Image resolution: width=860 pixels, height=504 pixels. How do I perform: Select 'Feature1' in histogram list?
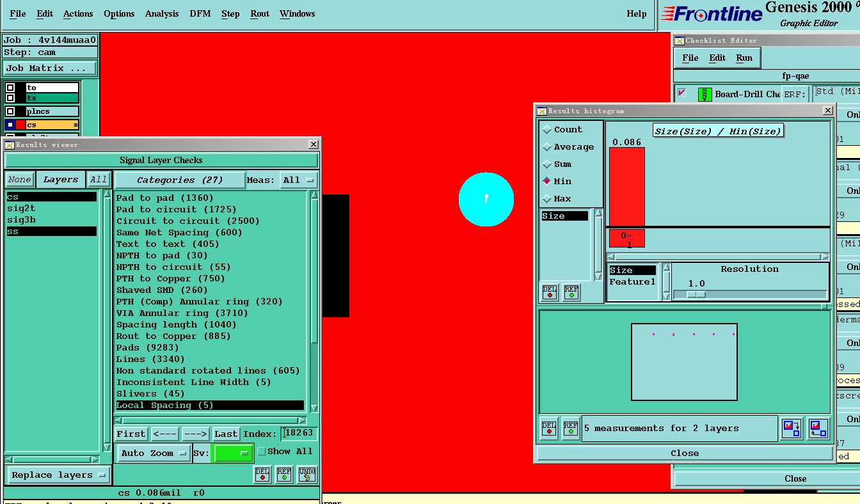633,282
